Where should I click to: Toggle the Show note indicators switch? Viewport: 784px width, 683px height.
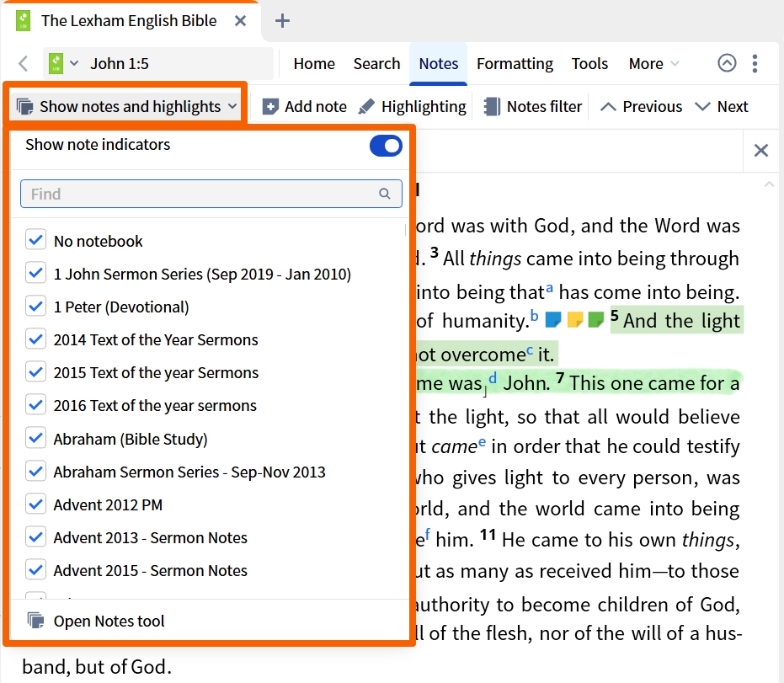386,146
